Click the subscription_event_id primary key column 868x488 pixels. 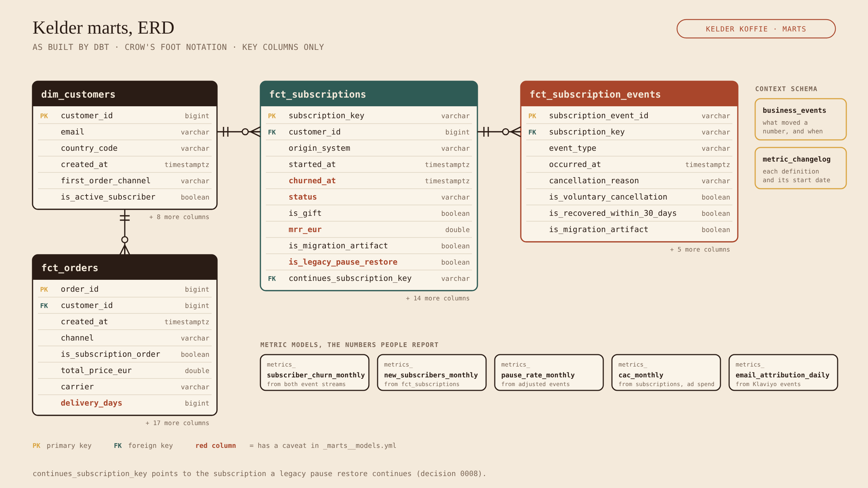(x=629, y=116)
